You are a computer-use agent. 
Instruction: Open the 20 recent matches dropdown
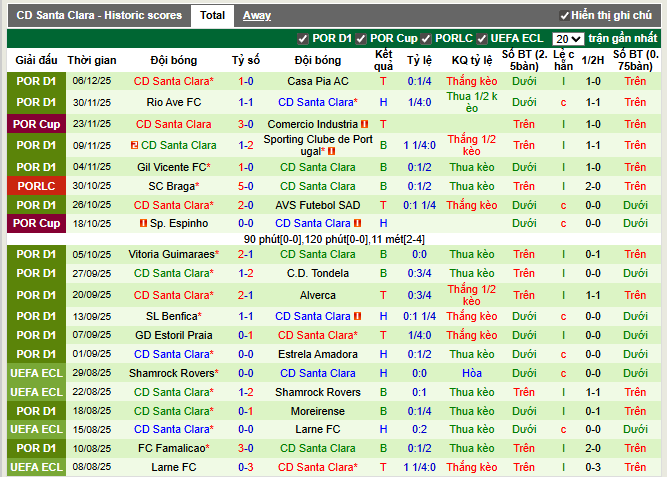tap(568, 39)
